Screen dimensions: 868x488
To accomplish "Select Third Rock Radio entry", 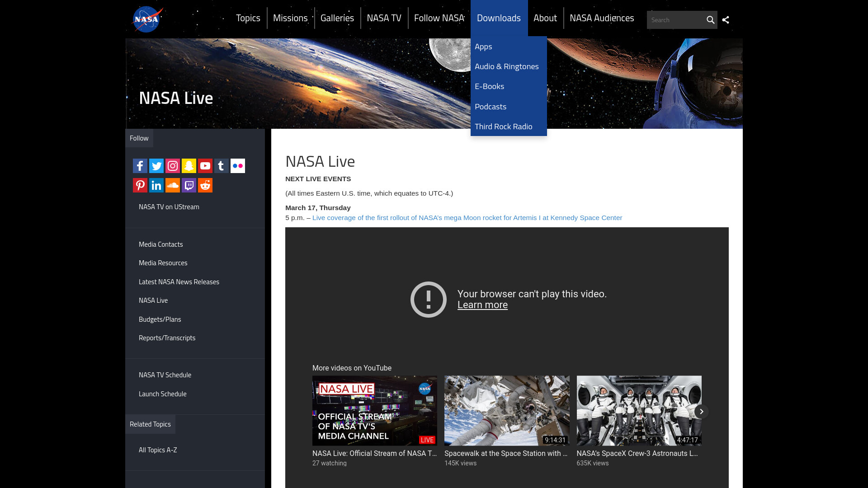I will point(509,127).
